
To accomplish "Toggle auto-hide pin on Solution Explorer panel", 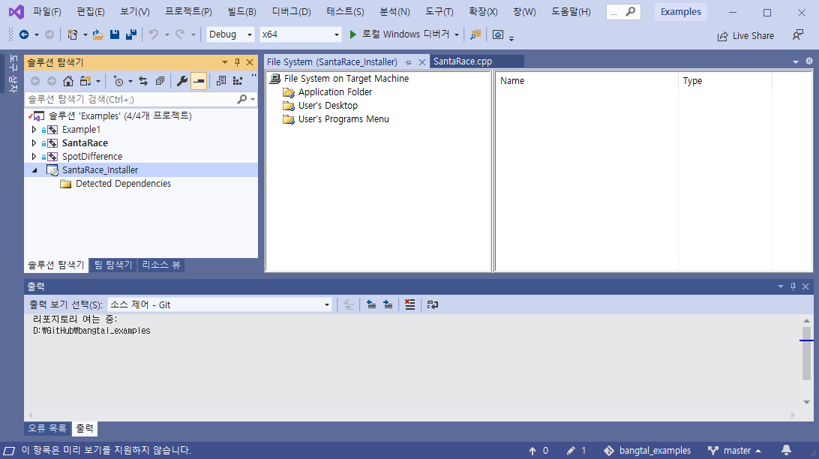I will (237, 62).
